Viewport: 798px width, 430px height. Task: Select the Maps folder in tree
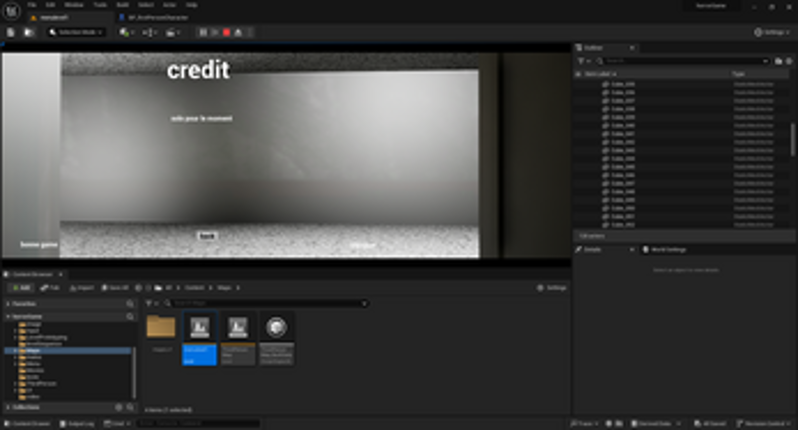33,351
